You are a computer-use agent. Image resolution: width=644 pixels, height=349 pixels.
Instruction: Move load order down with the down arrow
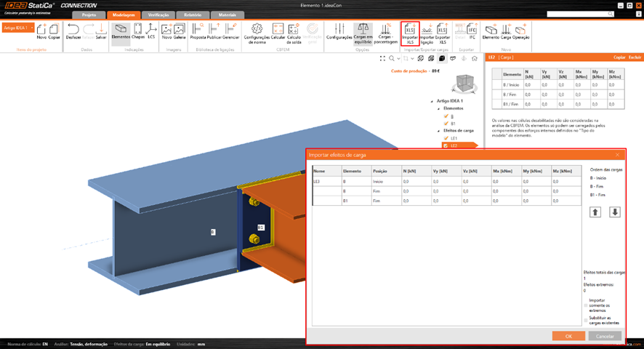click(615, 212)
